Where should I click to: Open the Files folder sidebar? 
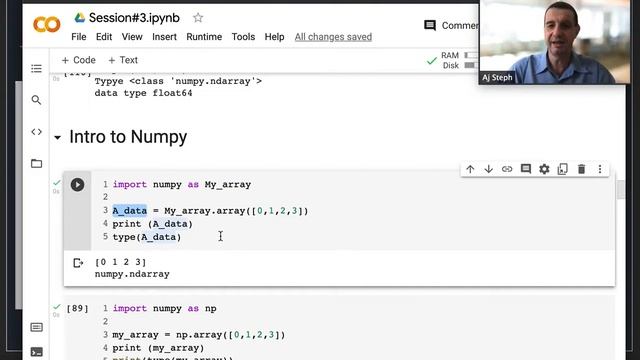tap(36, 164)
